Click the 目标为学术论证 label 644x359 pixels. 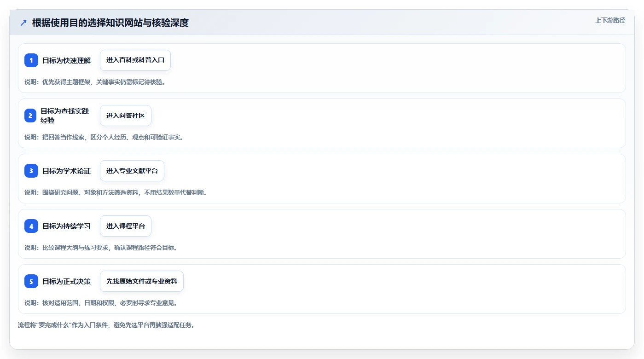click(x=67, y=171)
